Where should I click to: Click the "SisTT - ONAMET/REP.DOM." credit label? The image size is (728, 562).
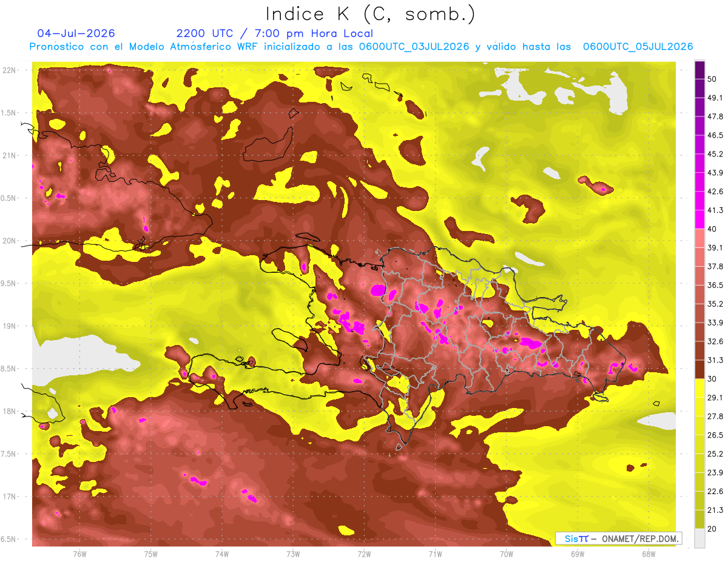(619, 538)
